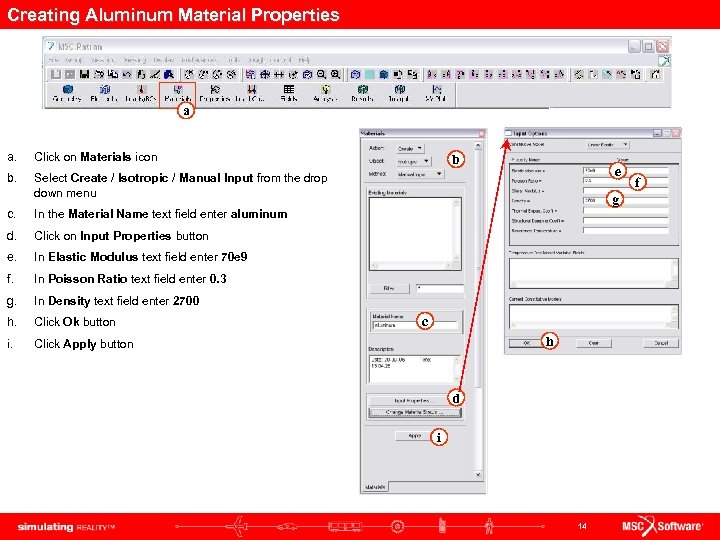This screenshot has width=720, height=540.
Task: Open the Analysis application icon
Action: point(326,93)
